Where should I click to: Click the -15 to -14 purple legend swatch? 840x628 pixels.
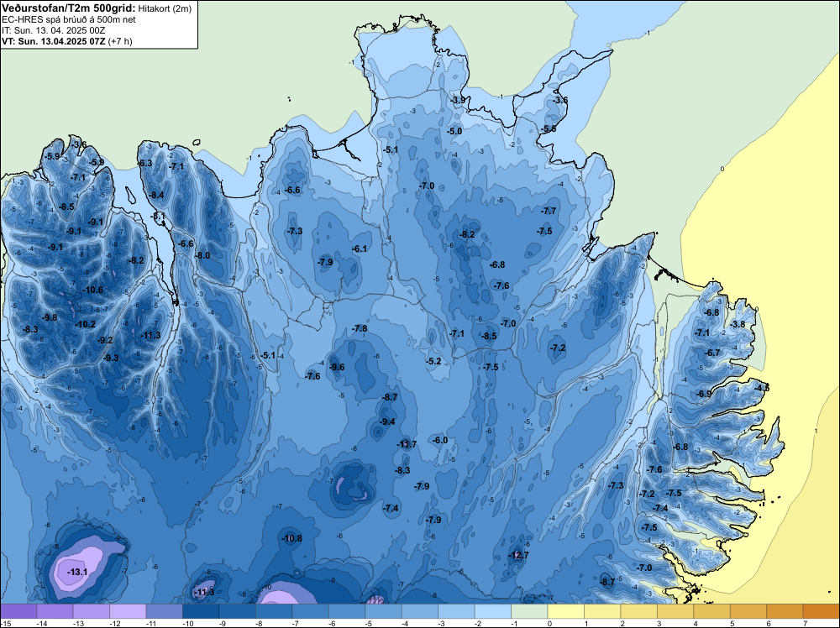tap(18, 611)
